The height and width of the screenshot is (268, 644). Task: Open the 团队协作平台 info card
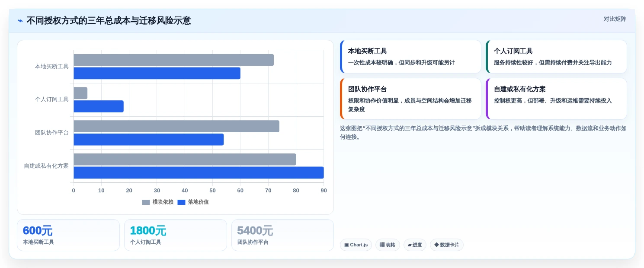pos(410,99)
